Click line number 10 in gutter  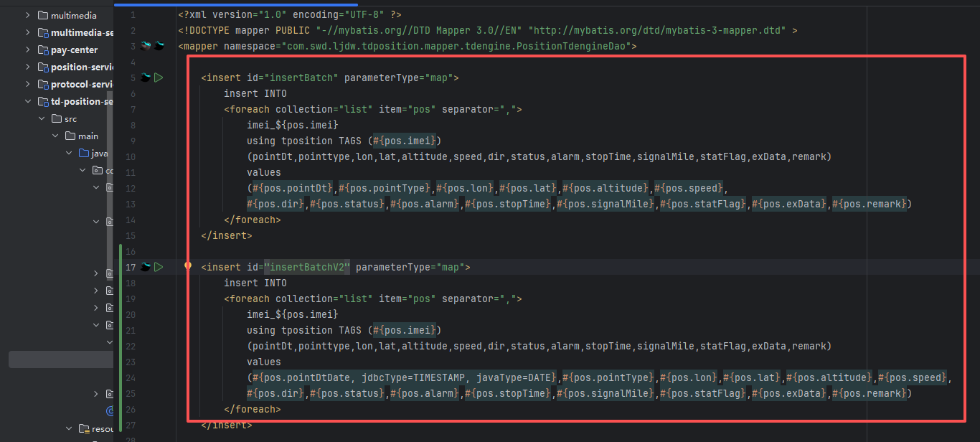tap(130, 156)
